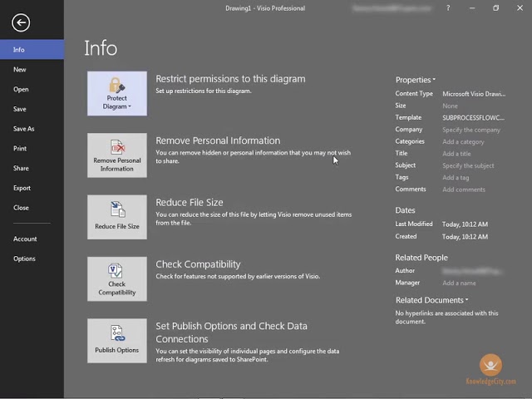Click the blurred Author name value

click(x=472, y=271)
